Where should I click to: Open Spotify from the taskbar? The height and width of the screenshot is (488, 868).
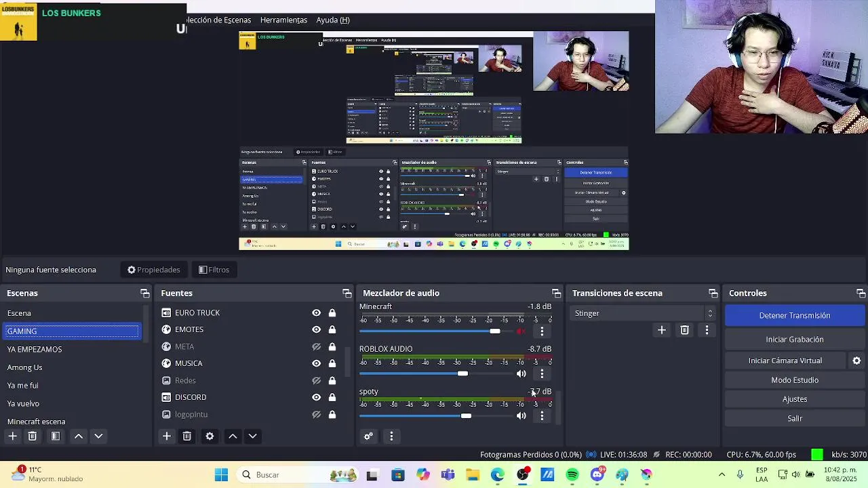tap(572, 475)
